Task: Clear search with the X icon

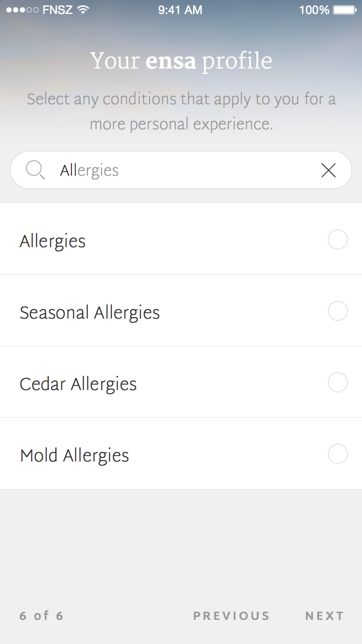Action: click(328, 170)
